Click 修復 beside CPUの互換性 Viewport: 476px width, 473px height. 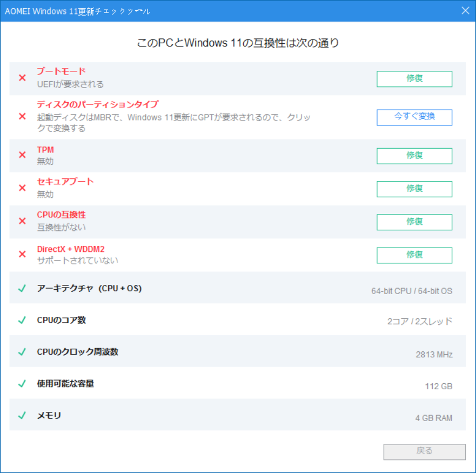click(414, 222)
